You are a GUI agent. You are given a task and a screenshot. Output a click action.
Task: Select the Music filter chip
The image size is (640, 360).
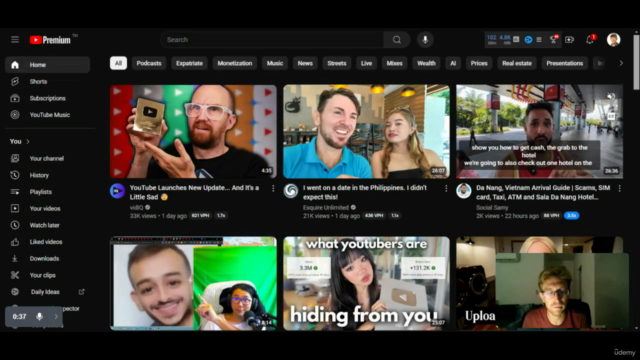coord(275,63)
